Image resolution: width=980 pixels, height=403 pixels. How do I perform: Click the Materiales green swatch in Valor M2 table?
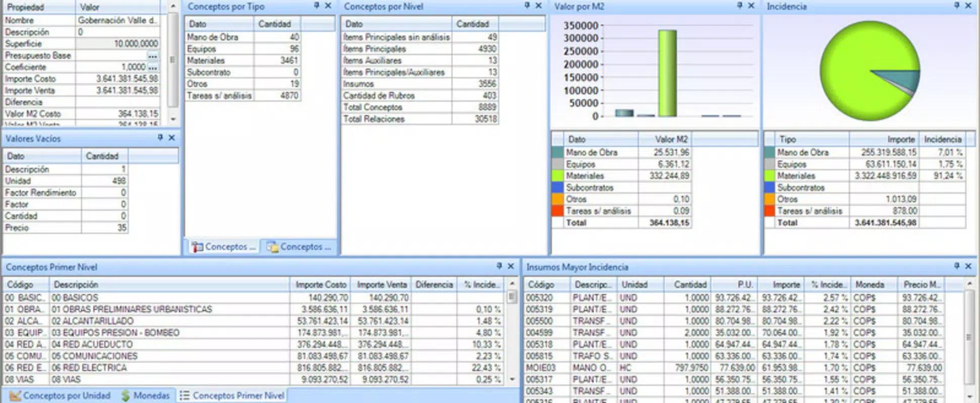[x=557, y=176]
